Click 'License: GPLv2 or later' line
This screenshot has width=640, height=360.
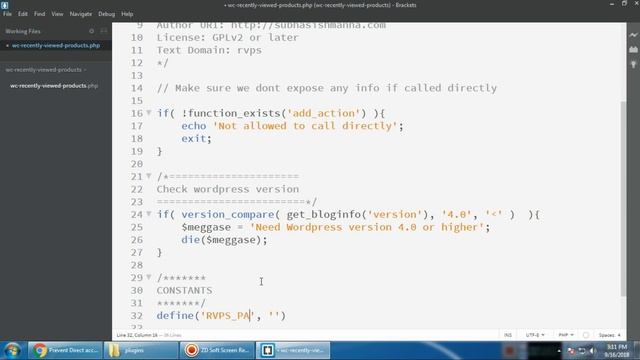pyautogui.click(x=227, y=38)
